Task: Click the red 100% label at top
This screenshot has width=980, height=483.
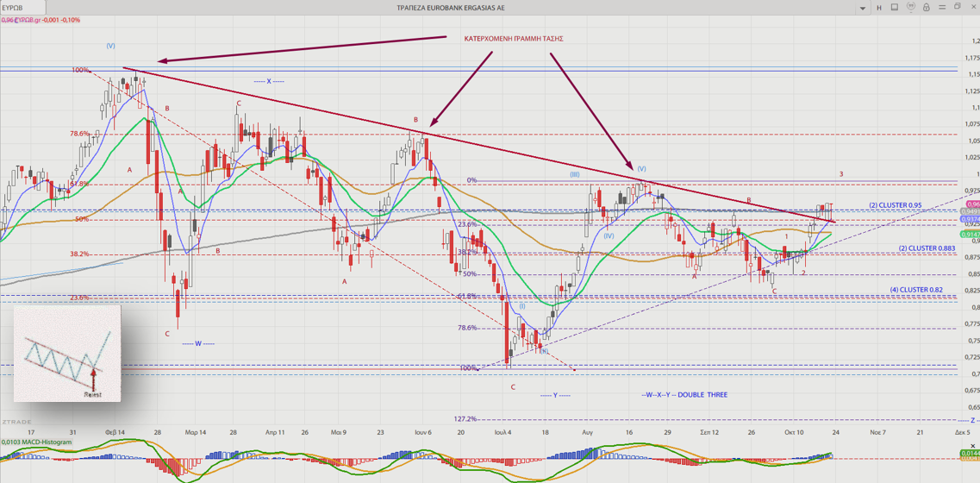Action: tap(81, 70)
